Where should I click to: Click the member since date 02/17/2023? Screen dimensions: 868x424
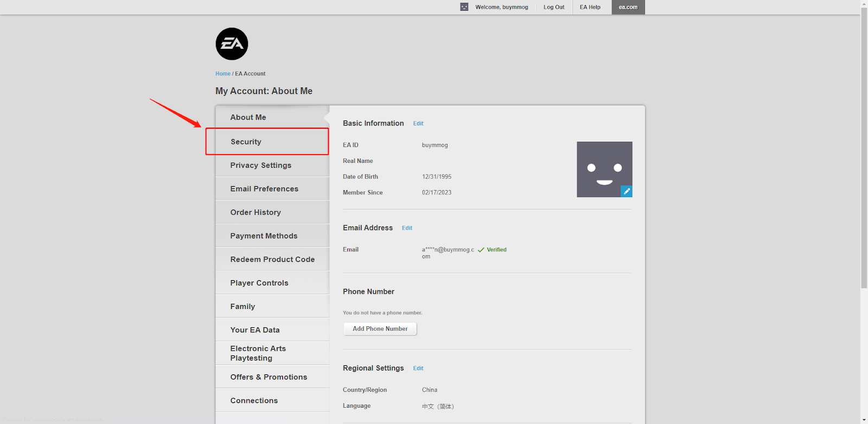point(437,193)
